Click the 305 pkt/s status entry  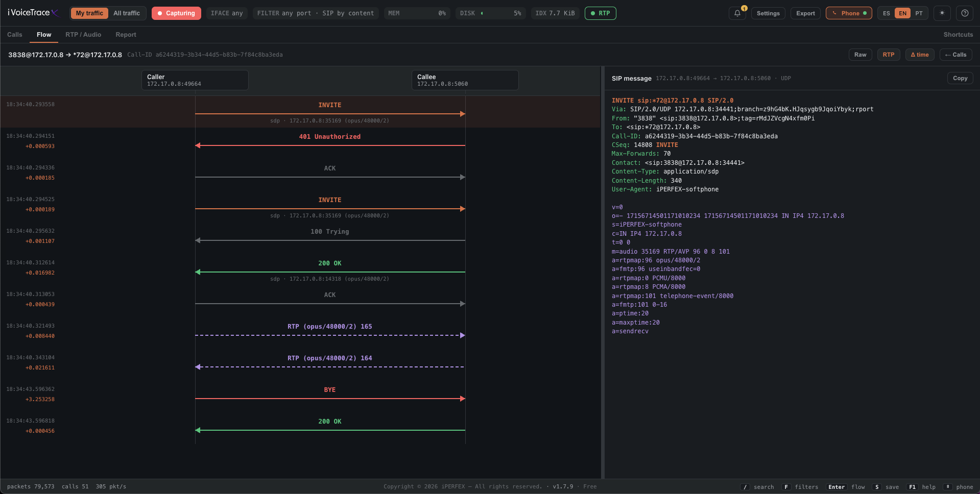111,487
